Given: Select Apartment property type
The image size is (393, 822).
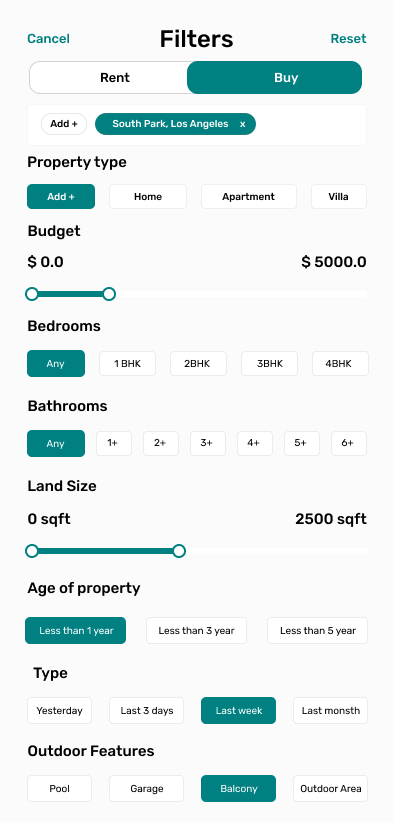Looking at the screenshot, I should coord(248,197).
